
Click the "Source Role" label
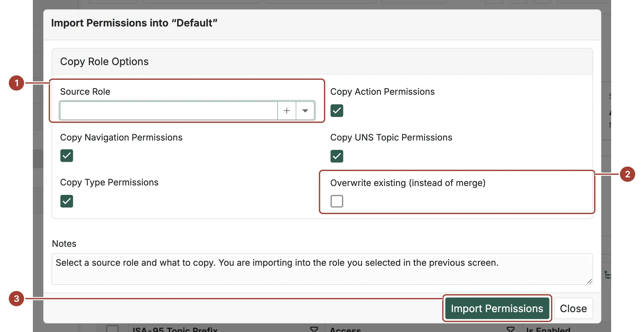85,92
